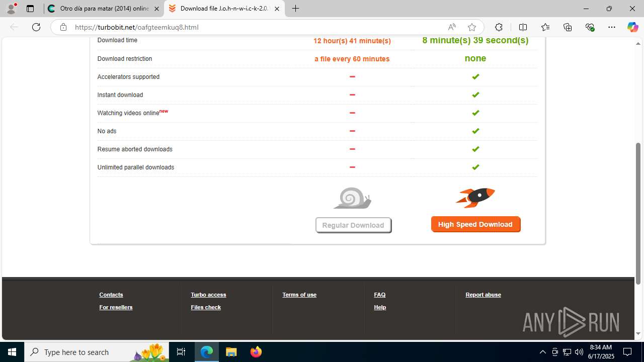Open the Extensions puzzle icon
This screenshot has width=644, height=362.
coord(499,27)
